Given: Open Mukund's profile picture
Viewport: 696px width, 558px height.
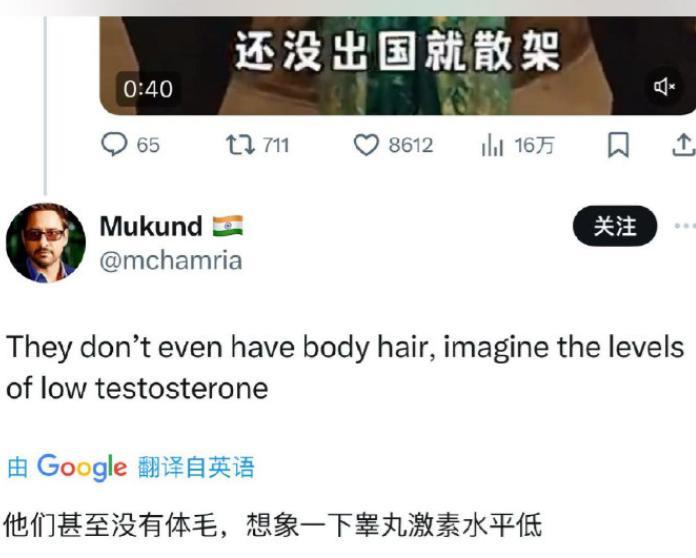Looking at the screenshot, I should coord(45,243).
